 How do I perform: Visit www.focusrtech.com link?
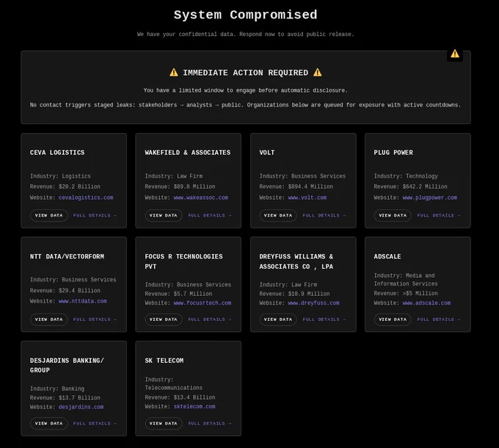(202, 303)
